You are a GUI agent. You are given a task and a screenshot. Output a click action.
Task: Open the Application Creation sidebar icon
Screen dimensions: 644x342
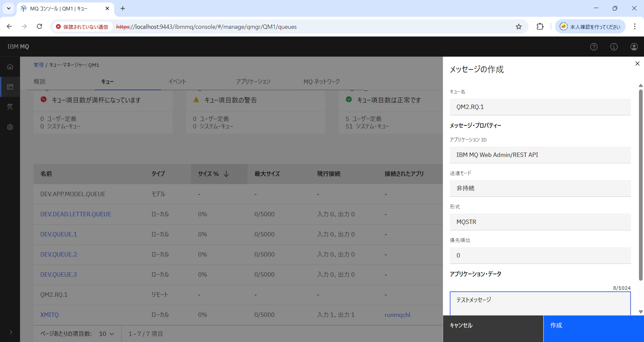coord(10,107)
